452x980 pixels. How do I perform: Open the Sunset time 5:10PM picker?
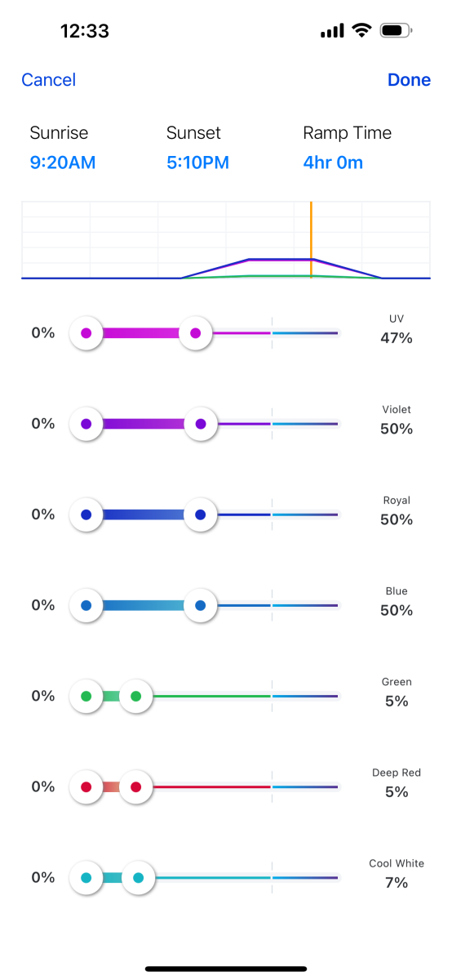[197, 163]
